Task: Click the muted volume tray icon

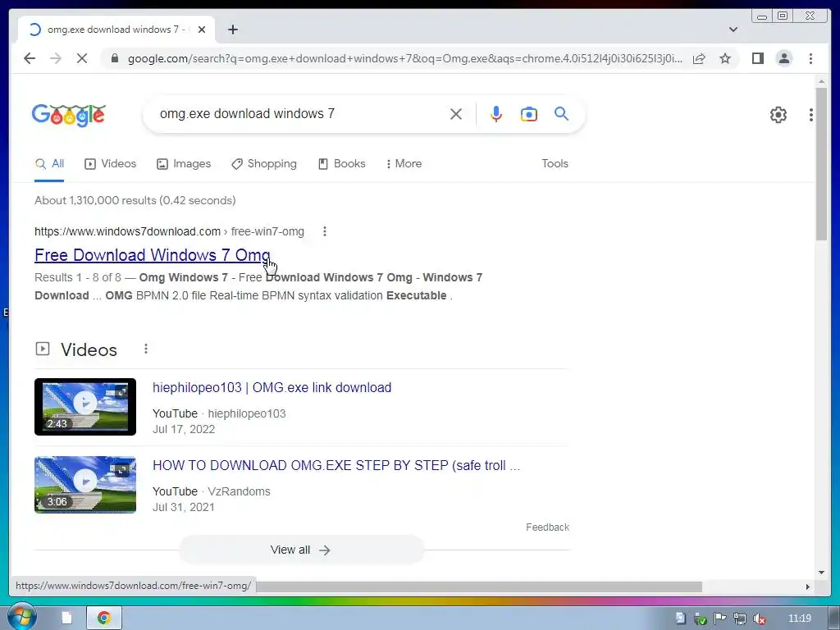Action: pos(759,619)
